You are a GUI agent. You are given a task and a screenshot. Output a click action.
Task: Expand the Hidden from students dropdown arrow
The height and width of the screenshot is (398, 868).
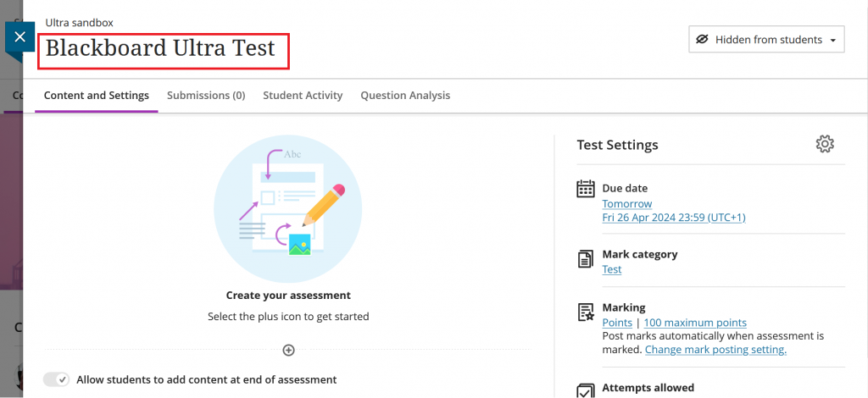(x=833, y=41)
